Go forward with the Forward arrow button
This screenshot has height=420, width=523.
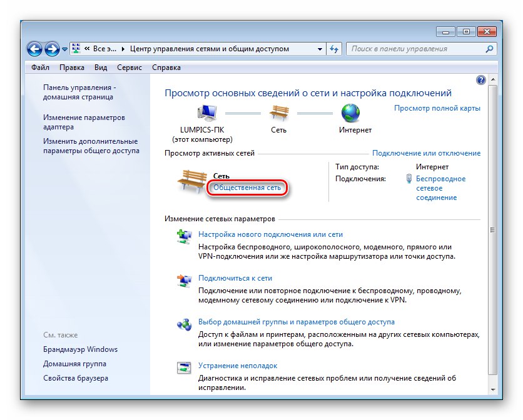pyautogui.click(x=53, y=49)
